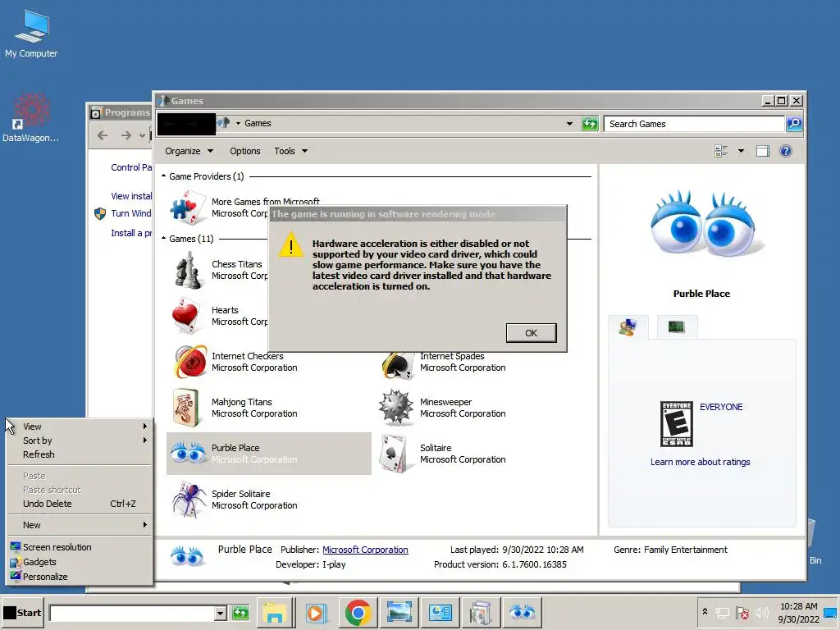This screenshot has width=840, height=630.
Task: Open the Games address bar history dropdown
Action: [569, 124]
